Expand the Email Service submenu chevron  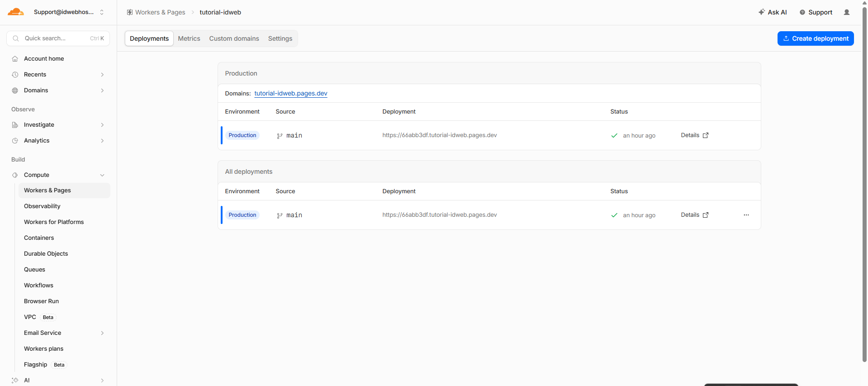[102, 333]
